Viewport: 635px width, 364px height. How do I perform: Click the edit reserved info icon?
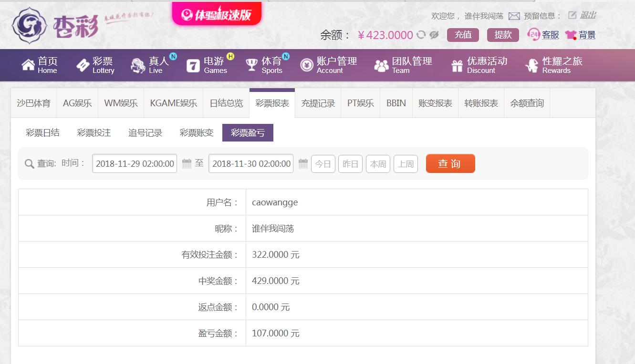572,15
